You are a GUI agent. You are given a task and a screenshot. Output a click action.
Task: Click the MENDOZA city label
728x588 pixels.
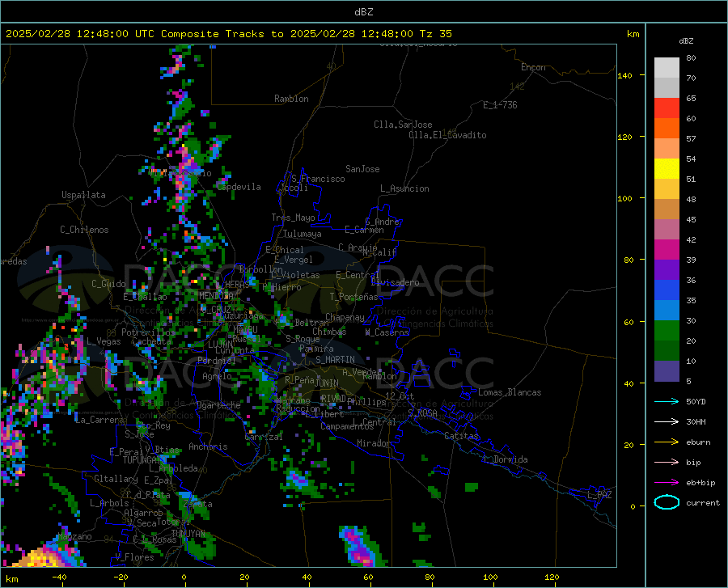pos(216,295)
